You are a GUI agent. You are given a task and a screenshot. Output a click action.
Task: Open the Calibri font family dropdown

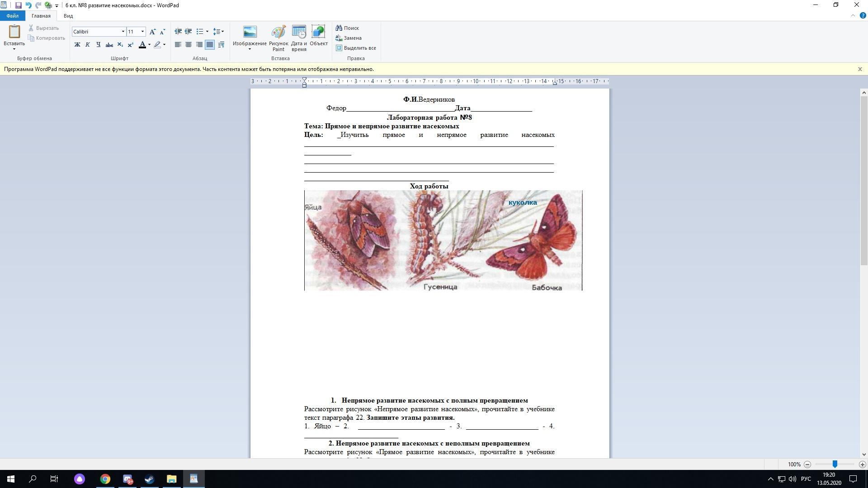click(x=123, y=32)
